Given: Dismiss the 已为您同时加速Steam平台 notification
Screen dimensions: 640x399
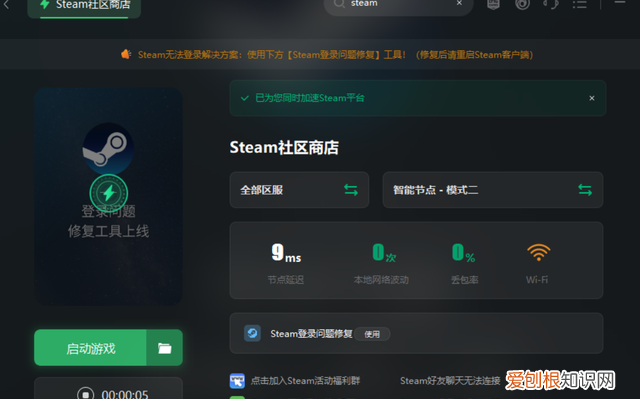Looking at the screenshot, I should coord(592,98).
